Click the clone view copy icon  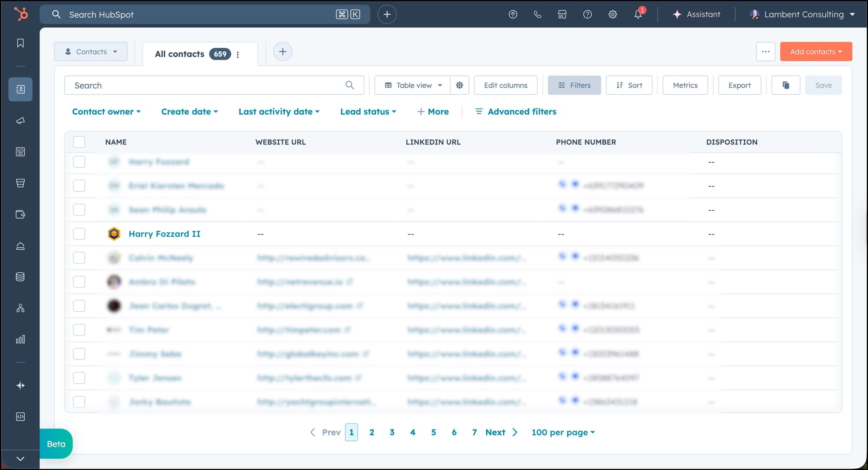click(786, 85)
